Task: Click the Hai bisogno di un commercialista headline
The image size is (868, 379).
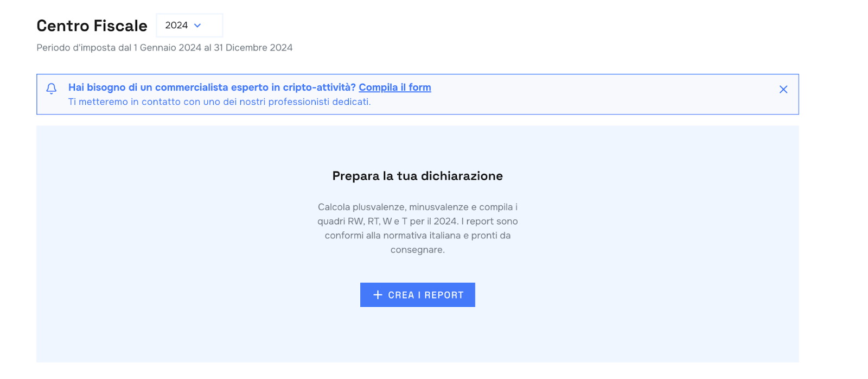Action: click(212, 87)
